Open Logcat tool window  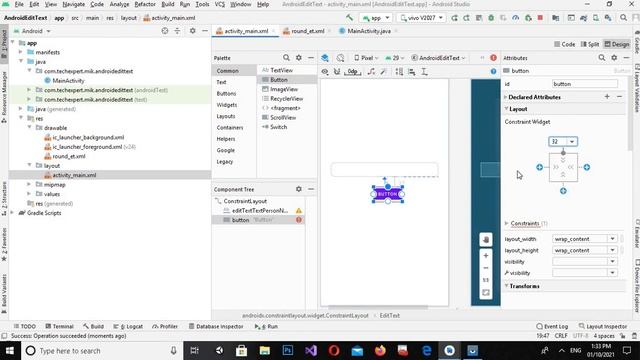click(128, 327)
